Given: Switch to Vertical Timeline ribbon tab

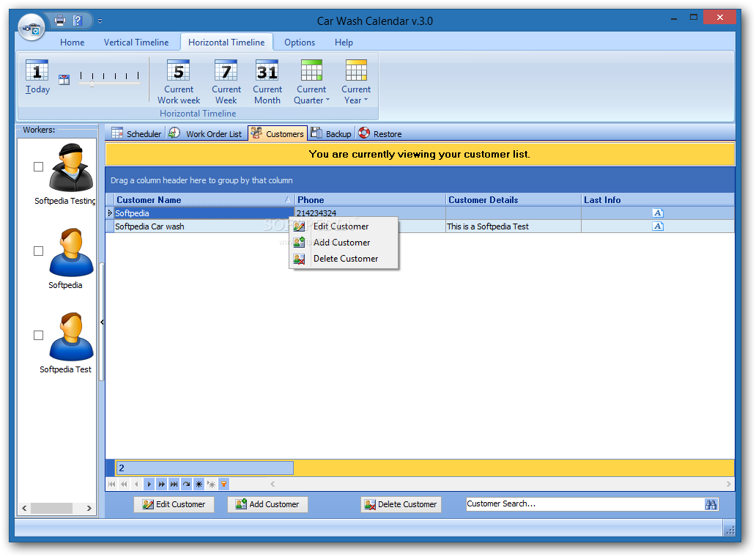Looking at the screenshot, I should click(136, 43).
